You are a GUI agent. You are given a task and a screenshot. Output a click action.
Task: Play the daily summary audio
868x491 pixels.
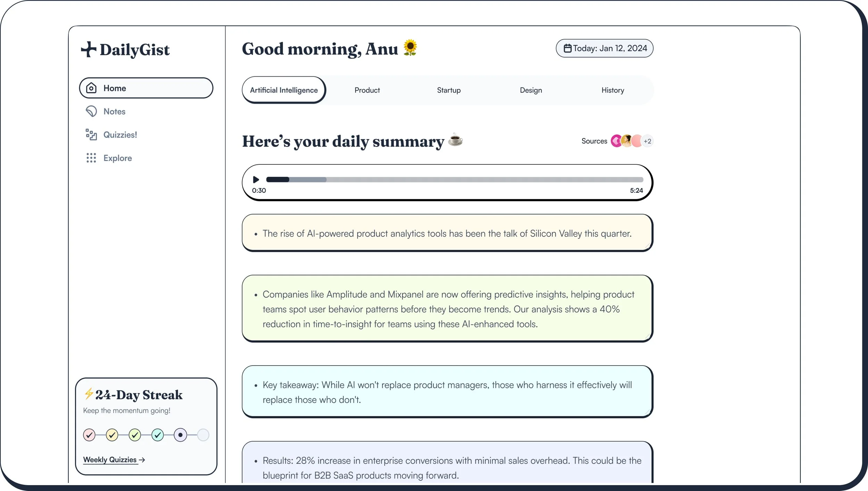(256, 180)
